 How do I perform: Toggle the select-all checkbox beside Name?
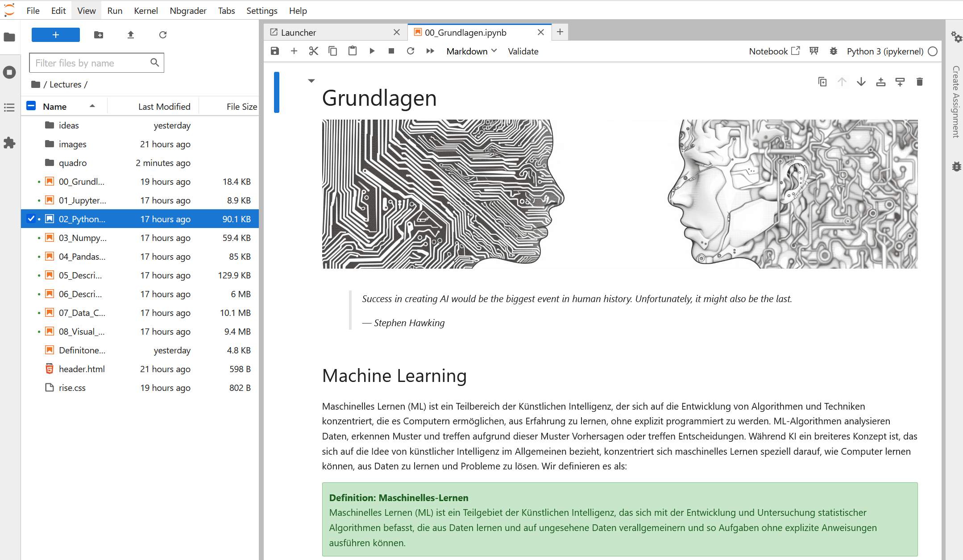pos(31,106)
